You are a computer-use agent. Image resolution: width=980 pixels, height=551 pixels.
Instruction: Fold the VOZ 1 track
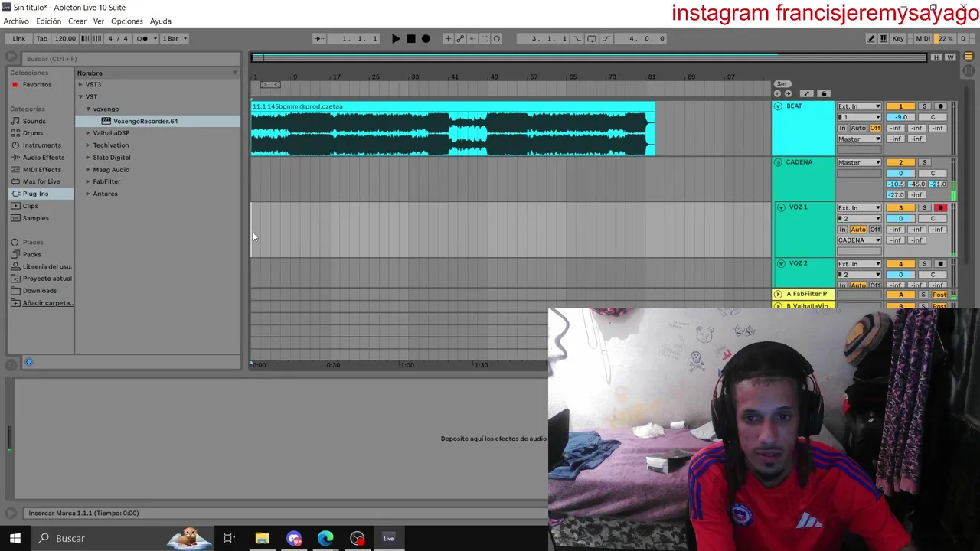point(781,207)
